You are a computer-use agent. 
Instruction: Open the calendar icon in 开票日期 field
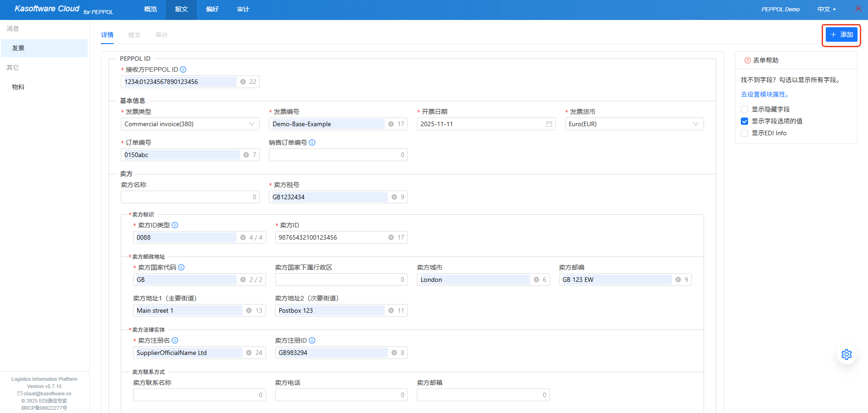click(549, 124)
